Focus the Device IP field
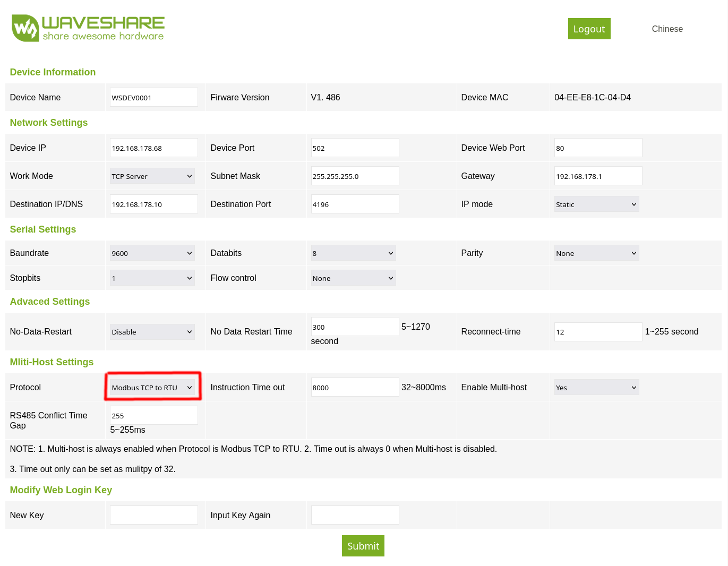The height and width of the screenshot is (566, 728). (153, 148)
